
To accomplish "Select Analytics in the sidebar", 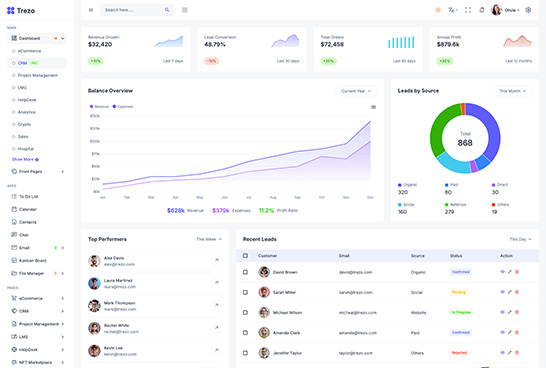I will (26, 112).
